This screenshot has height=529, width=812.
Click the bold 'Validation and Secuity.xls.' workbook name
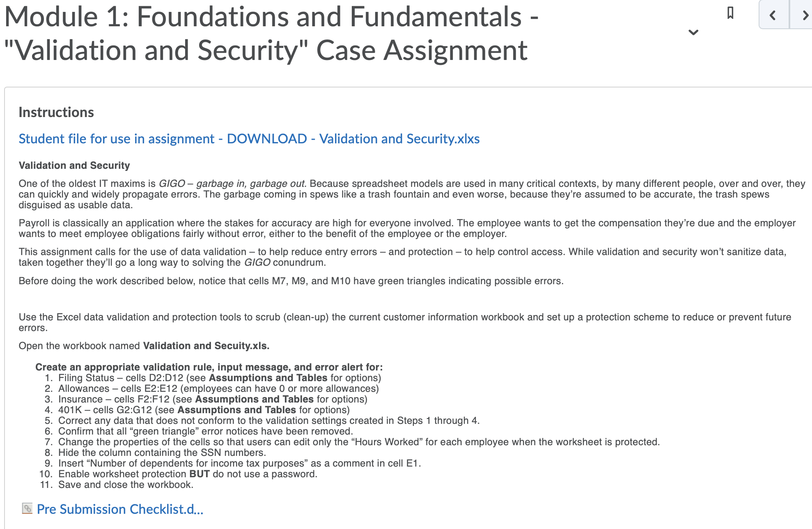coord(206,346)
